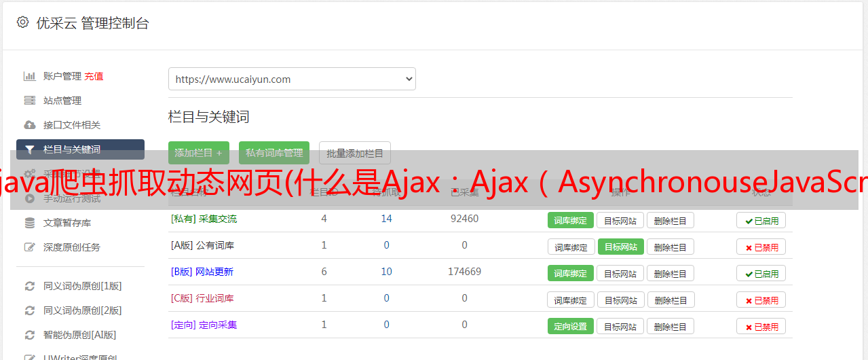Screen dimensions: 868x360
Task: Click the [C版] 行业词库 column name
Action: [202, 298]
